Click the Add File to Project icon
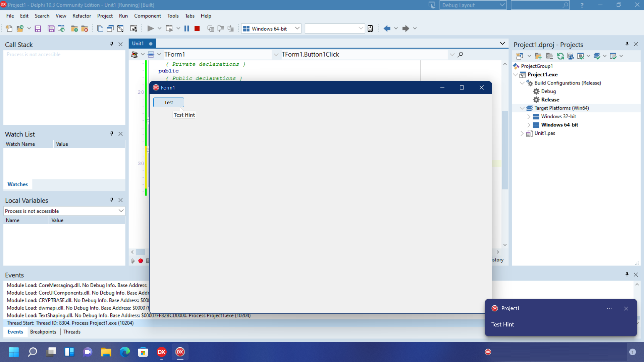The width and height of the screenshot is (644, 362). tap(74, 28)
